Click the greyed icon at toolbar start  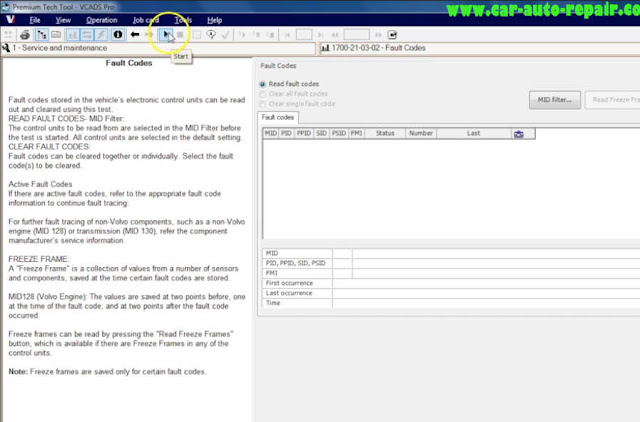8,35
